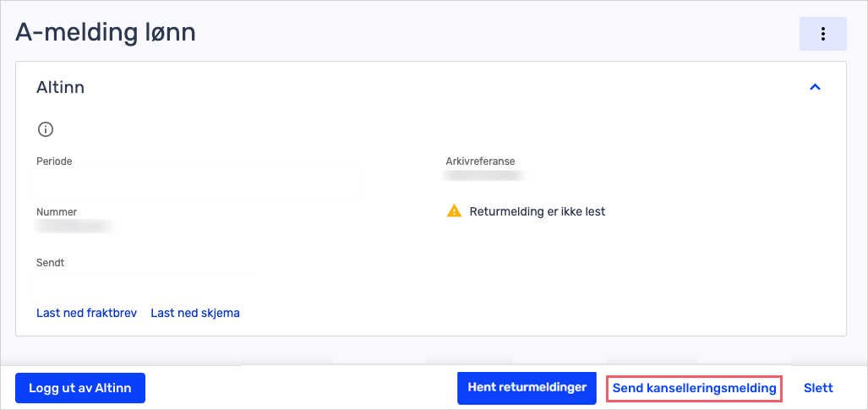Click the Nummer field label
Screen dimensions: 868x410
click(57, 212)
